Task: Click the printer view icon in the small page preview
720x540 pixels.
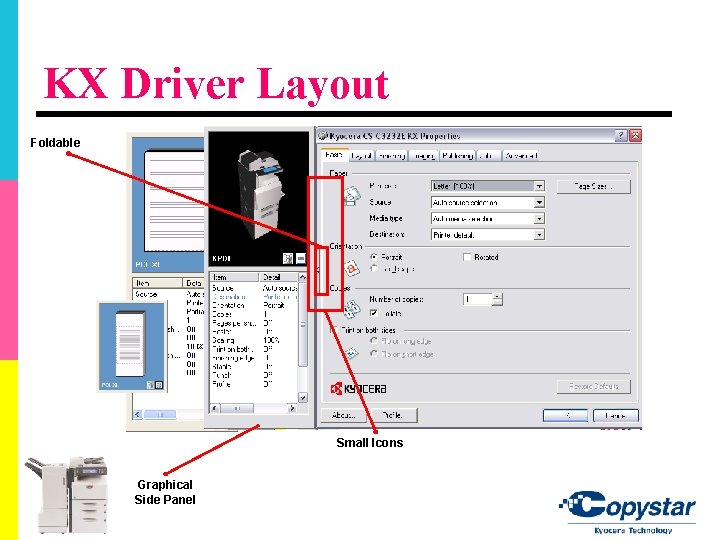Action: pos(150,385)
